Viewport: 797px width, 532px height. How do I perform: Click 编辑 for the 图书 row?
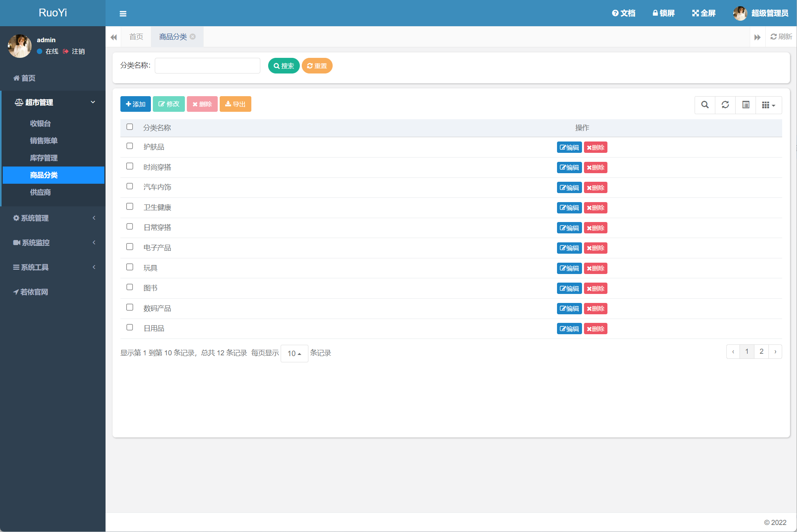coord(569,288)
